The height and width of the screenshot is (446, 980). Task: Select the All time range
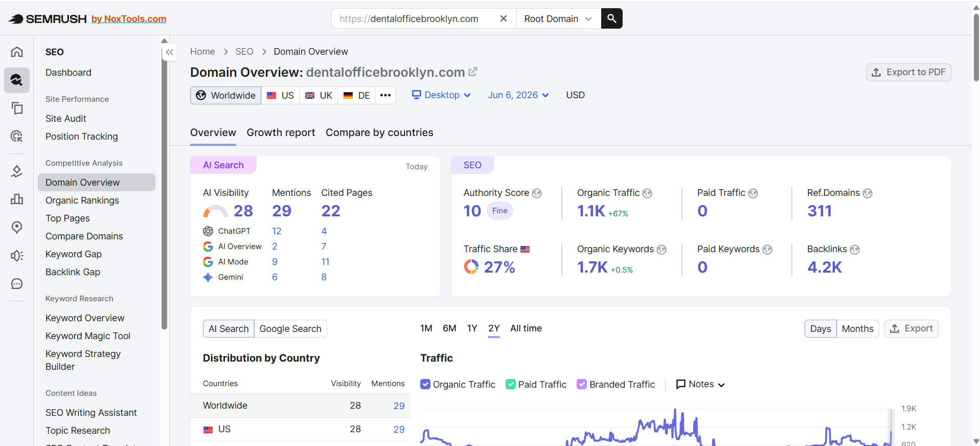pyautogui.click(x=526, y=328)
